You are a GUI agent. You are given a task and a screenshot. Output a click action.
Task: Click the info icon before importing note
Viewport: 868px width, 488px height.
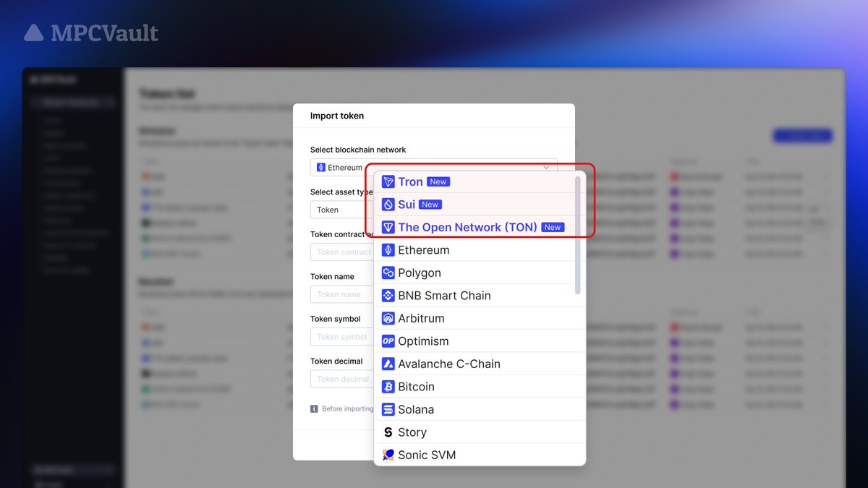click(x=314, y=408)
